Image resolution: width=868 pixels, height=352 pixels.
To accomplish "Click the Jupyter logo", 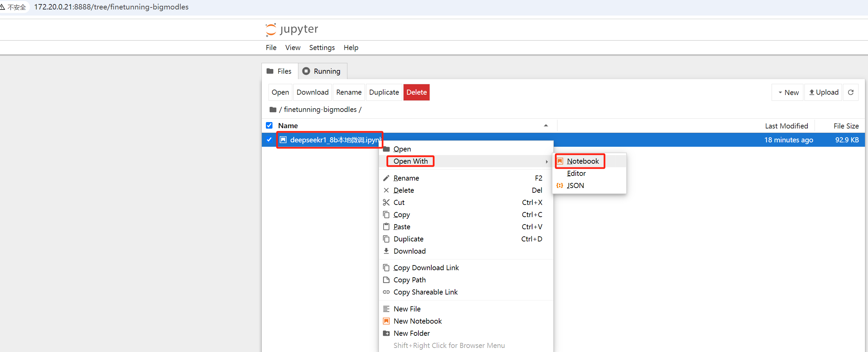I will [x=292, y=29].
